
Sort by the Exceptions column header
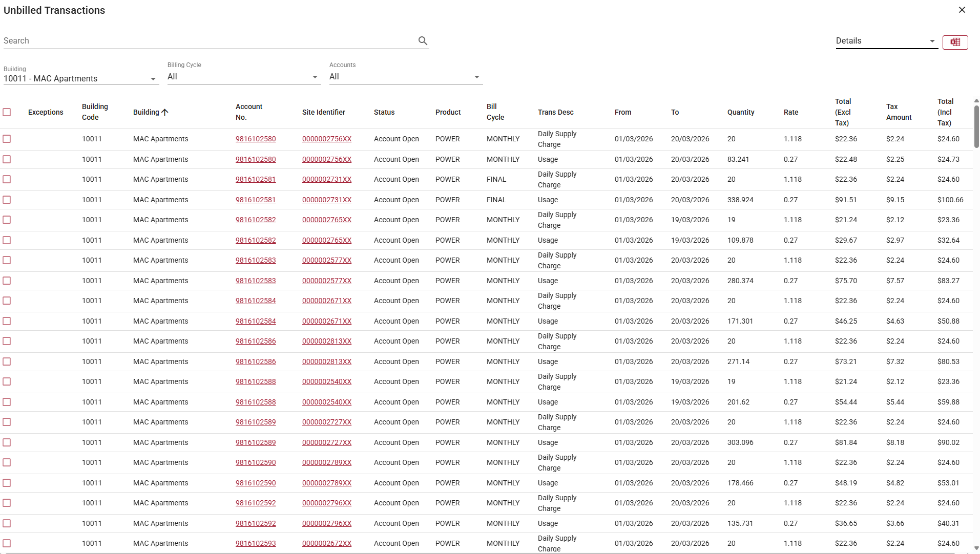[46, 112]
